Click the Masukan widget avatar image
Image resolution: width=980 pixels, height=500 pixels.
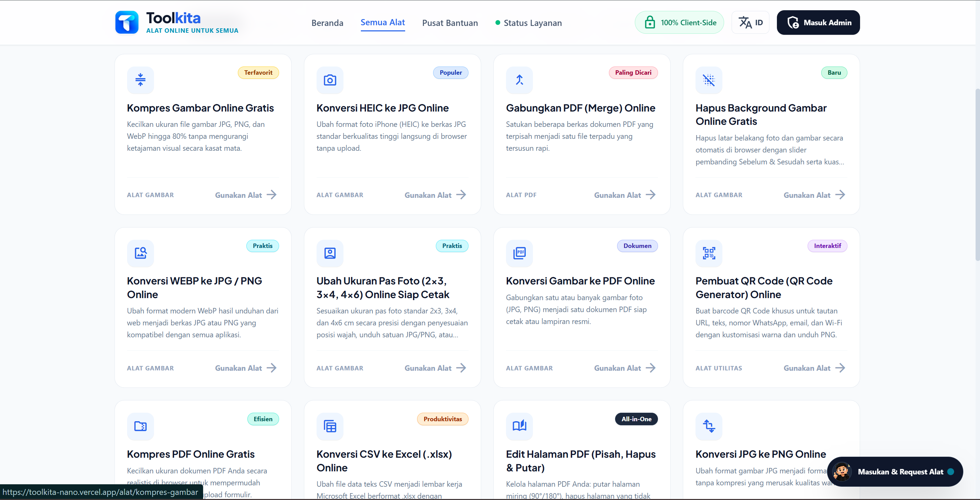tap(842, 471)
